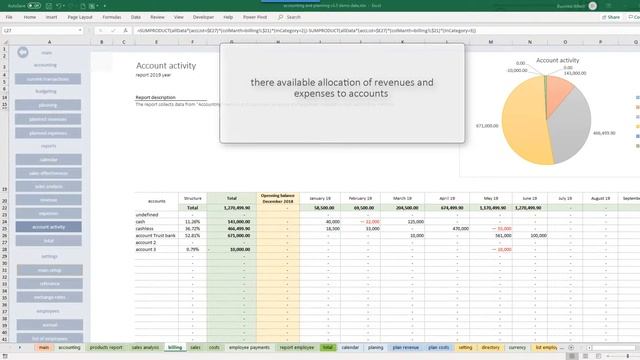Click the total sidebar button
Viewport: 640px width, 360px height.
pos(49,240)
